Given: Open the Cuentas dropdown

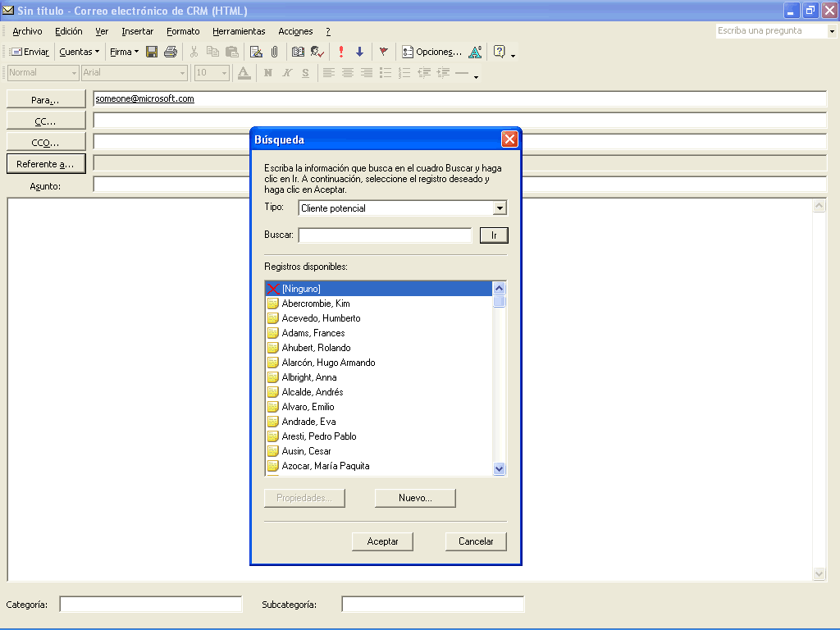Looking at the screenshot, I should [x=80, y=52].
